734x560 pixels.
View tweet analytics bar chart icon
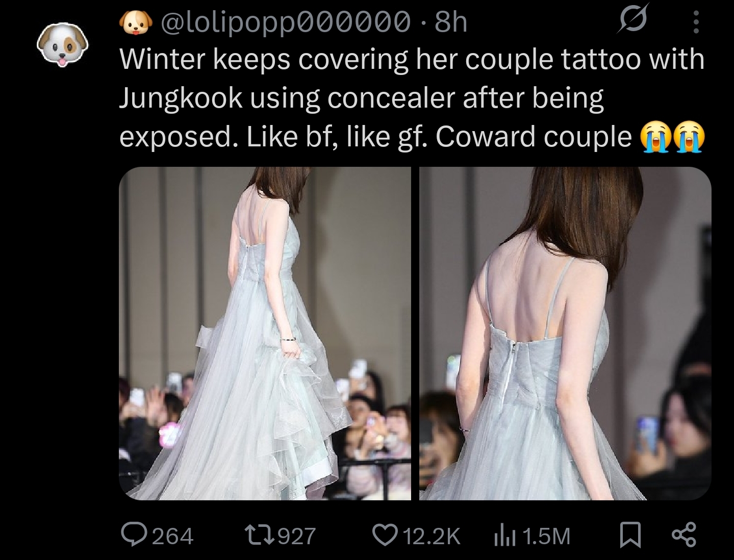505,536
